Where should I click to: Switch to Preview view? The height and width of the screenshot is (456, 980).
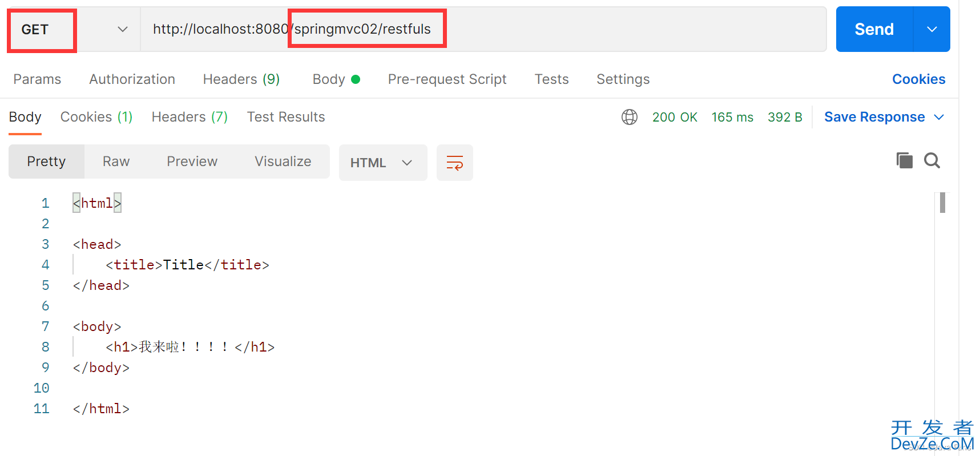[x=192, y=162]
